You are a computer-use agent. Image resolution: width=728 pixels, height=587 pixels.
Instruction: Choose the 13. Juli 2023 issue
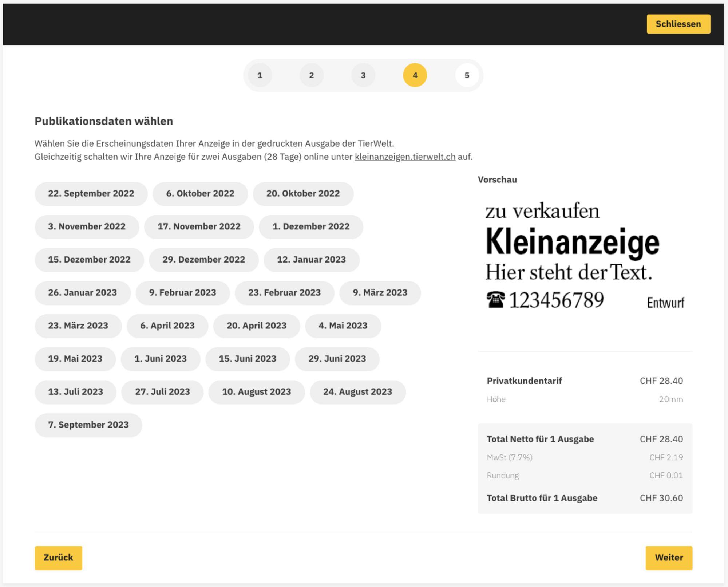(76, 392)
